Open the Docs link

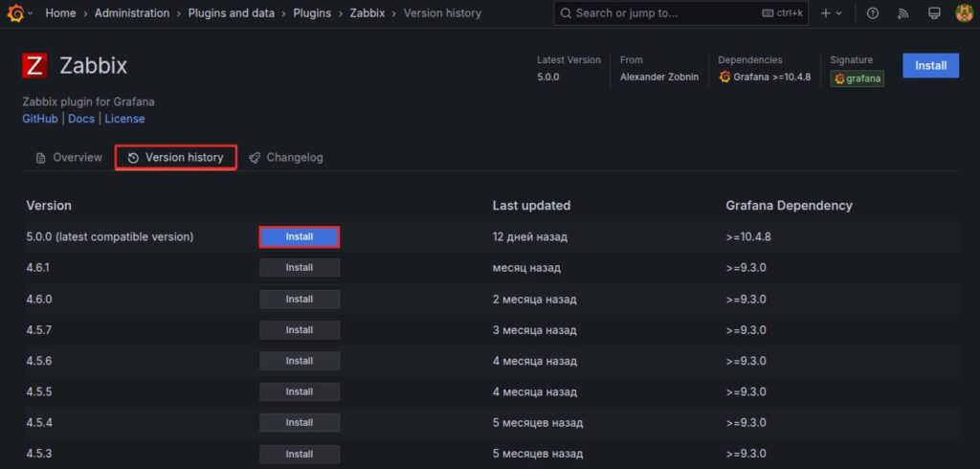(x=81, y=119)
